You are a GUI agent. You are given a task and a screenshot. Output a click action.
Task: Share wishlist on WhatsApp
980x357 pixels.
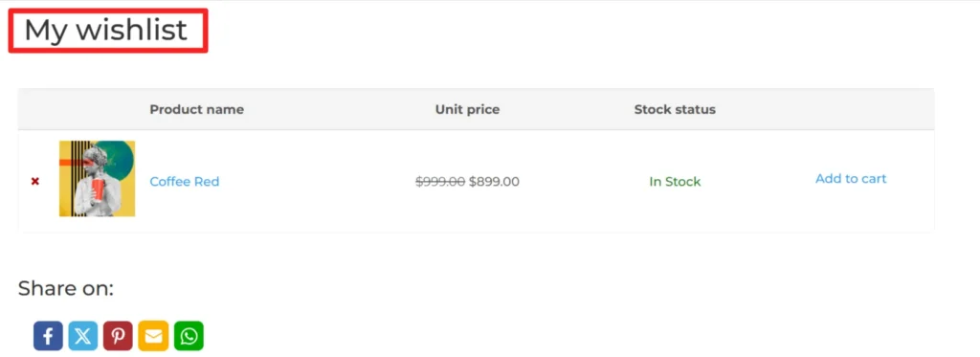point(189,336)
